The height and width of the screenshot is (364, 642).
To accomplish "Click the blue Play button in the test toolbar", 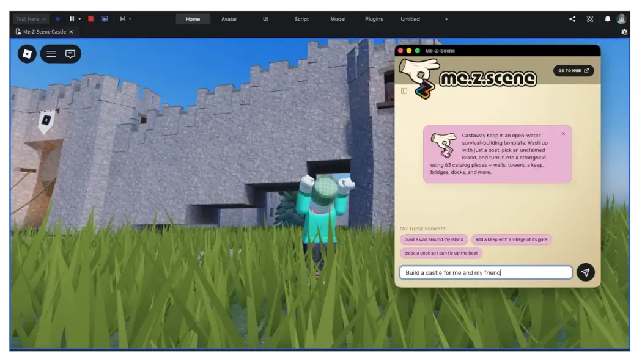I will pyautogui.click(x=58, y=19).
